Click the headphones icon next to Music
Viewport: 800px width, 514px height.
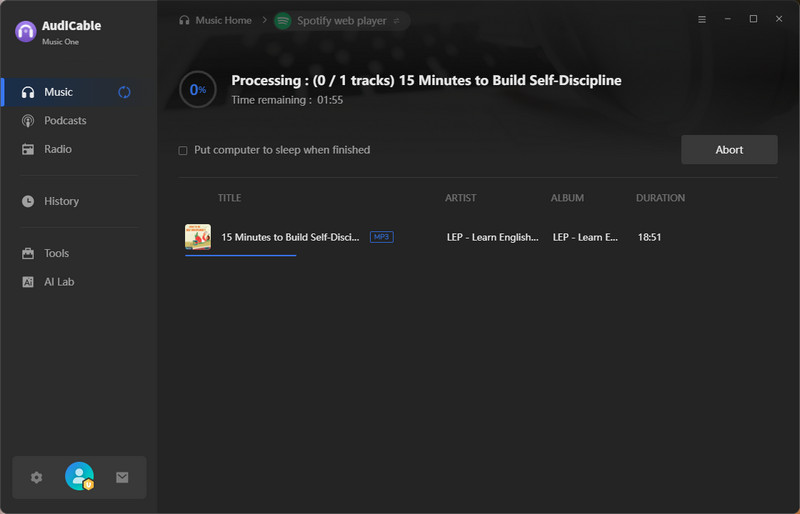[x=28, y=92]
